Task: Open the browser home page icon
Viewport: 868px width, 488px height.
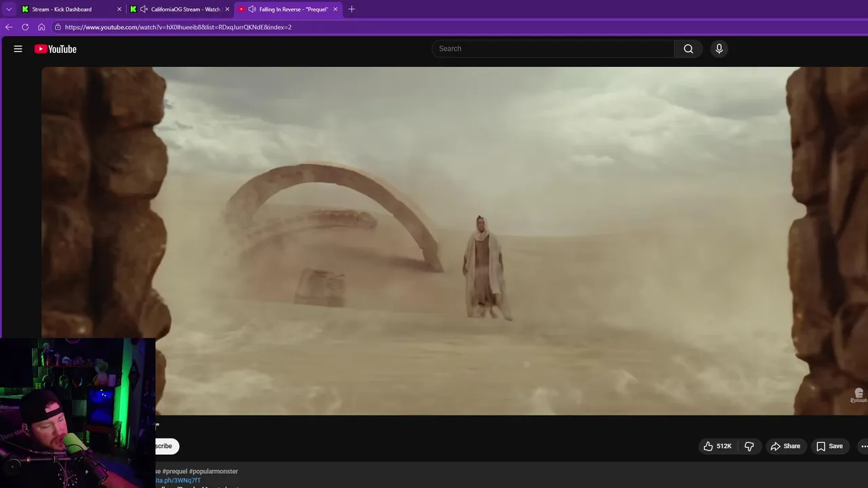Action: 41,27
